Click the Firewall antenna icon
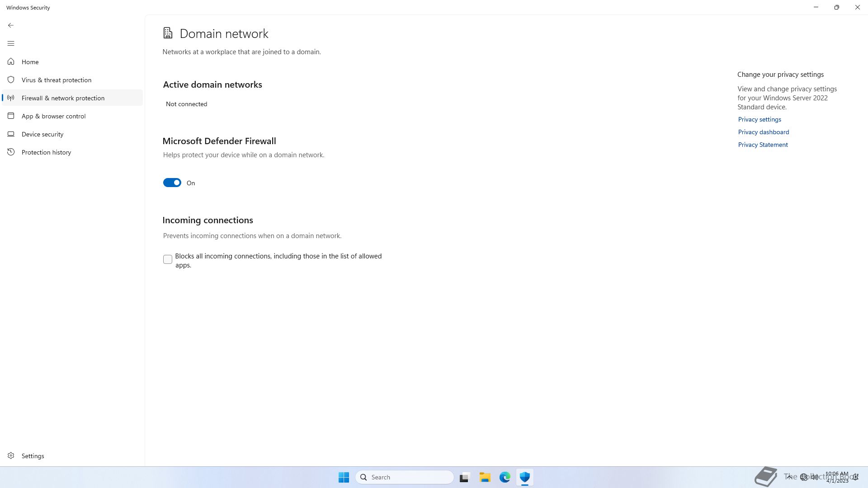Image resolution: width=868 pixels, height=488 pixels. (x=11, y=98)
